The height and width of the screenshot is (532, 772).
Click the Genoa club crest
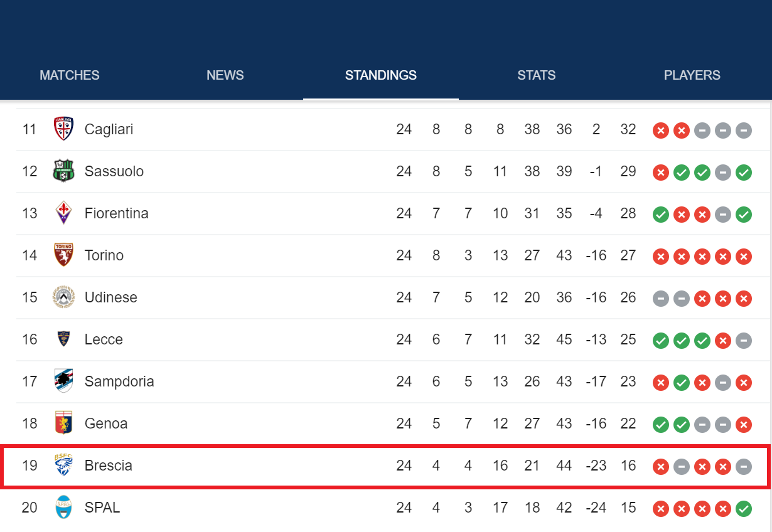point(63,423)
